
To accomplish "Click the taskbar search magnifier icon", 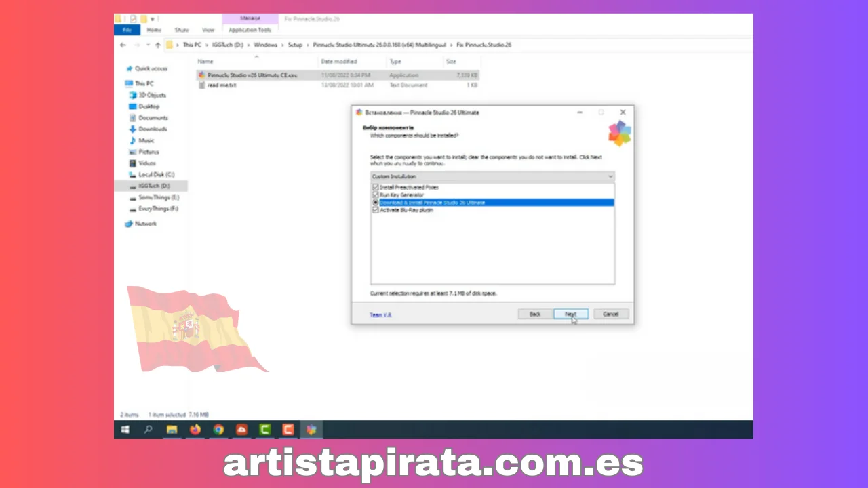I will (x=149, y=430).
